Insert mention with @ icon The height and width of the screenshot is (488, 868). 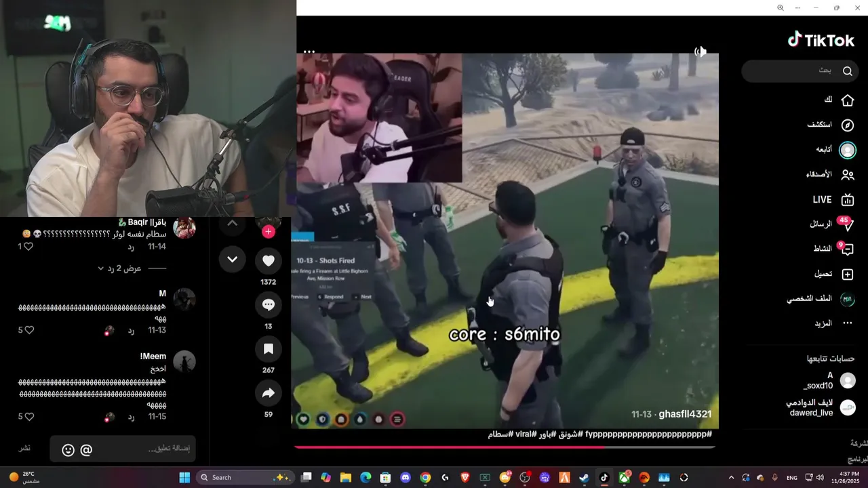(x=86, y=449)
